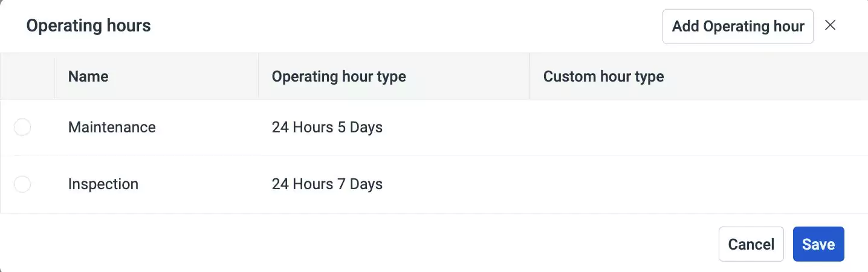868x272 pixels.
Task: Cancel the Operating hours dialog
Action: pyautogui.click(x=751, y=244)
